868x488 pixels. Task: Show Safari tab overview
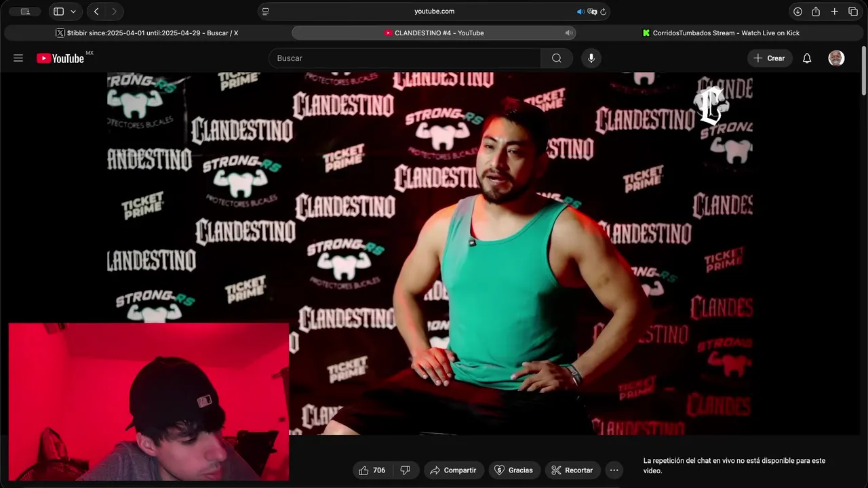(x=853, y=12)
